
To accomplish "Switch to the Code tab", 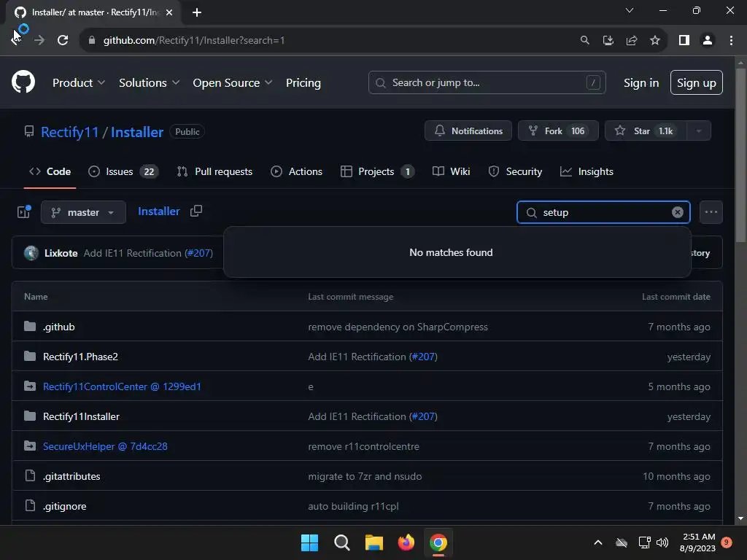I will click(x=50, y=171).
